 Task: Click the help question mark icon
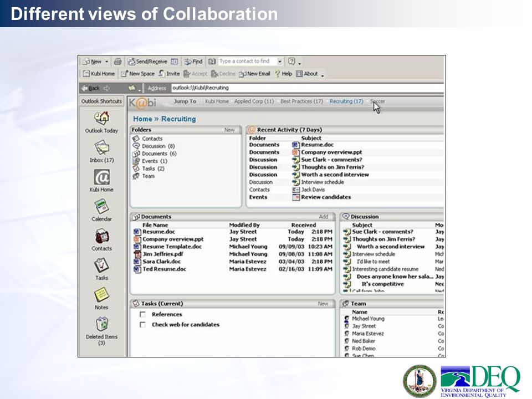[291, 62]
